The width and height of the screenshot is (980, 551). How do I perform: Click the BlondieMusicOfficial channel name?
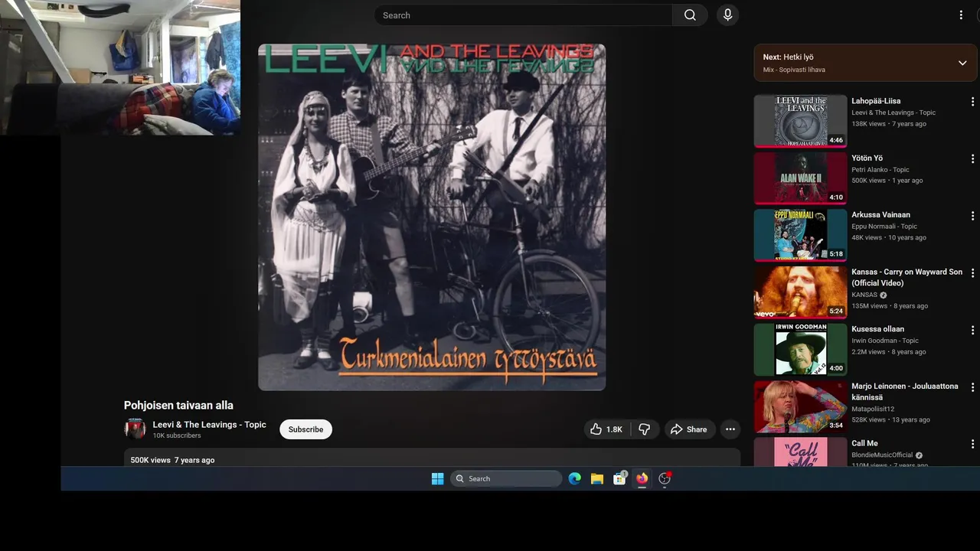[x=882, y=455]
